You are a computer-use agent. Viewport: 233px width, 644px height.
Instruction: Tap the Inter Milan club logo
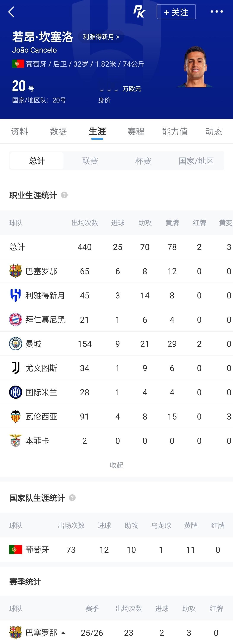(16, 392)
